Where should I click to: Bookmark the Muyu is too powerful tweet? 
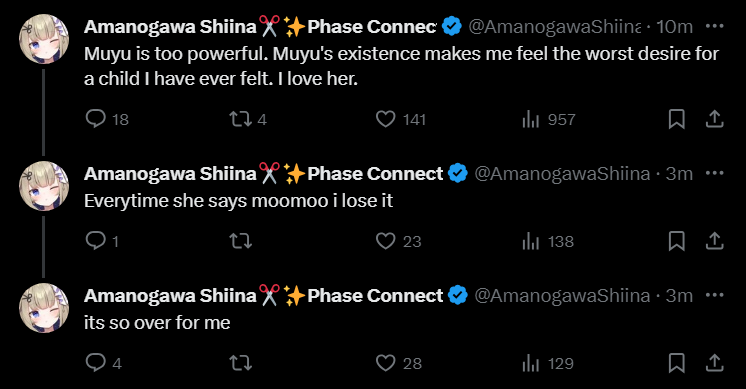[677, 119]
